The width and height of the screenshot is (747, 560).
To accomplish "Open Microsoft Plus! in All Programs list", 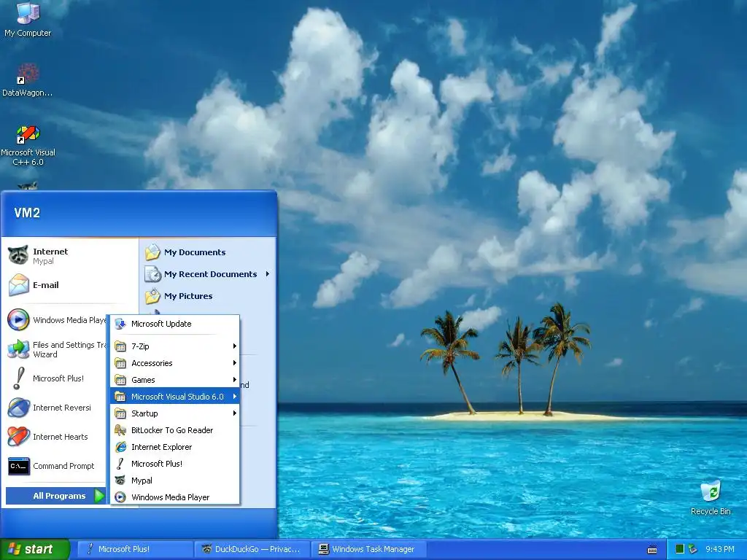I will point(175,463).
